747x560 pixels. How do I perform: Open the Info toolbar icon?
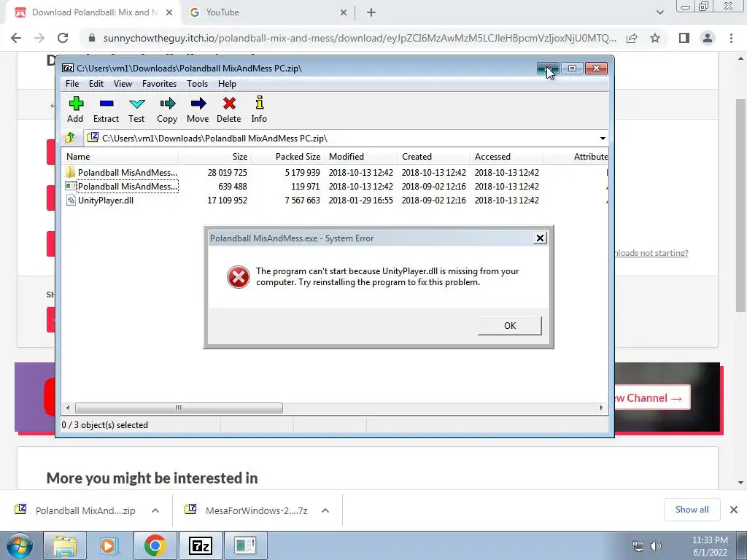point(259,109)
